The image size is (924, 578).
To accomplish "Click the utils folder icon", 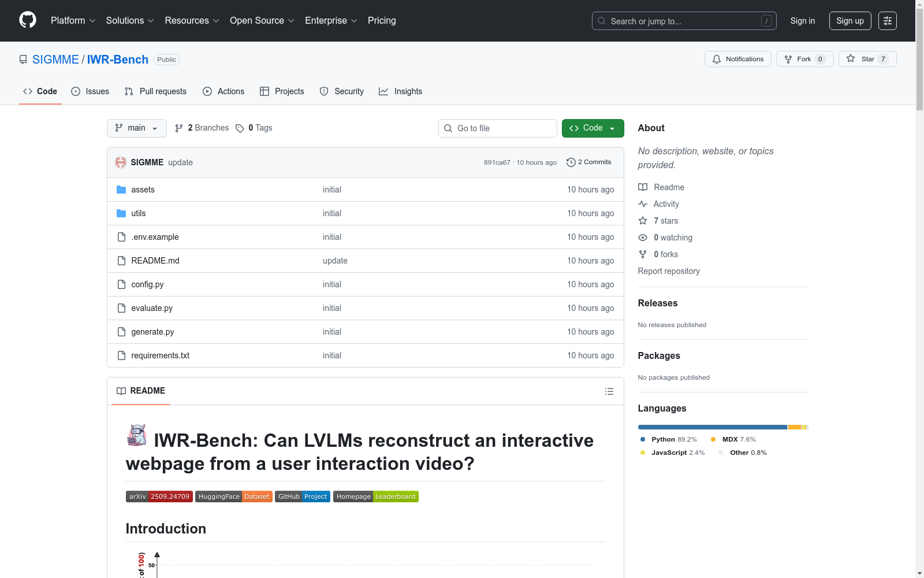I will click(x=121, y=213).
